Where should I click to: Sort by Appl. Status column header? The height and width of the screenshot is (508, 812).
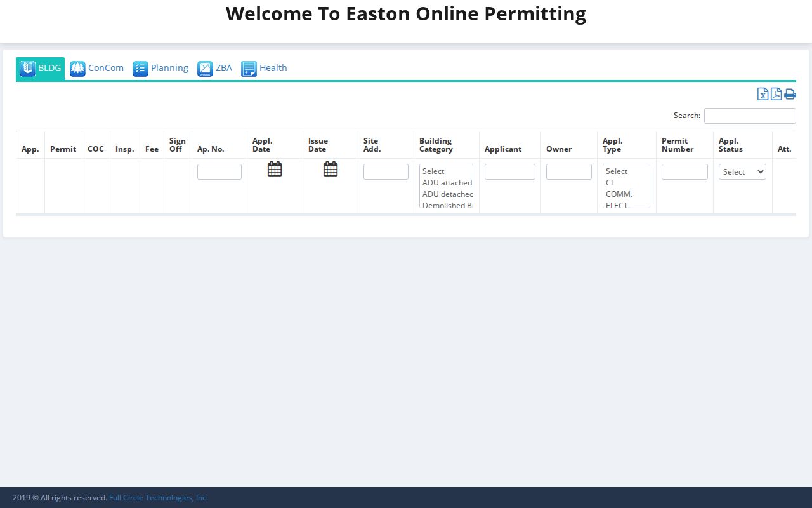[x=743, y=145]
